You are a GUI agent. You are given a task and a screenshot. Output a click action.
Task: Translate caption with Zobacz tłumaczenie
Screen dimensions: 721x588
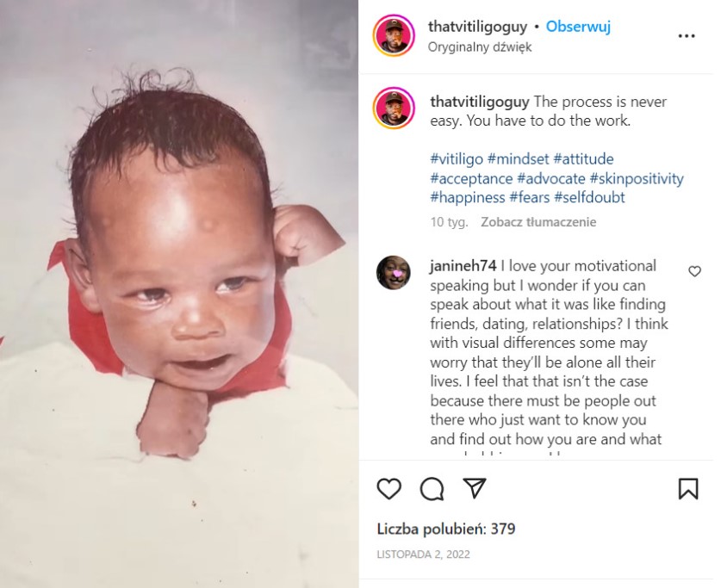click(x=538, y=222)
